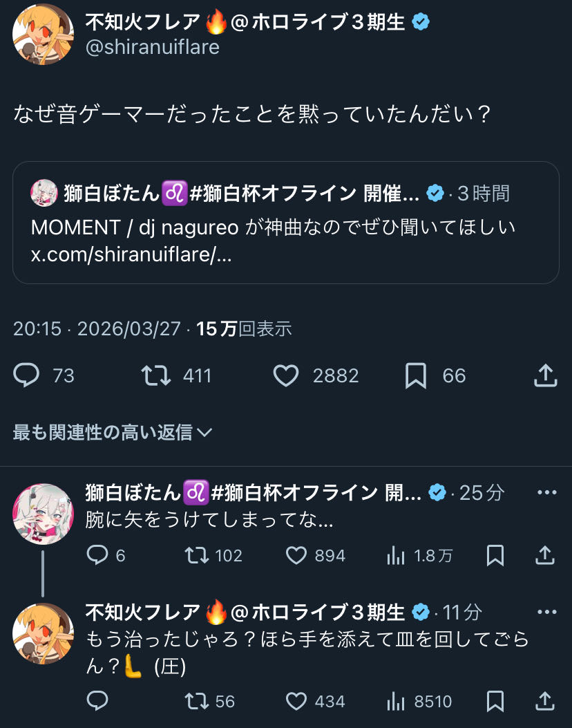Like the main tweet with 2882 likes
The image size is (572, 728).
coord(285,375)
